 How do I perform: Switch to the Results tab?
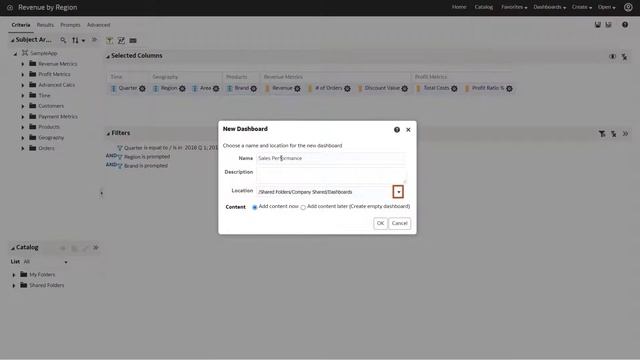tap(45, 25)
